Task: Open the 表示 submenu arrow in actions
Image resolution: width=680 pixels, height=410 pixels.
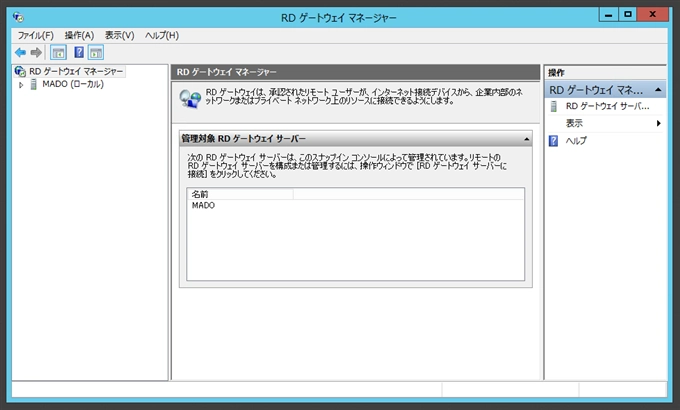Action: coord(659,123)
